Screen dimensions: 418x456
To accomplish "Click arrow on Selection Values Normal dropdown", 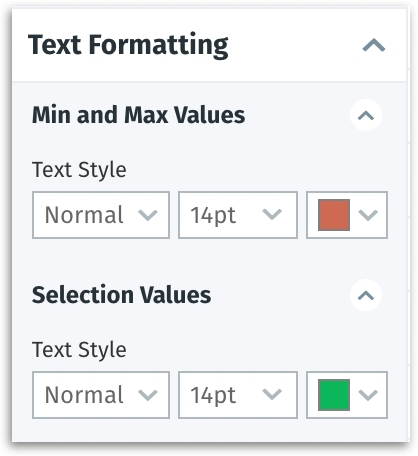I will click(x=148, y=395).
